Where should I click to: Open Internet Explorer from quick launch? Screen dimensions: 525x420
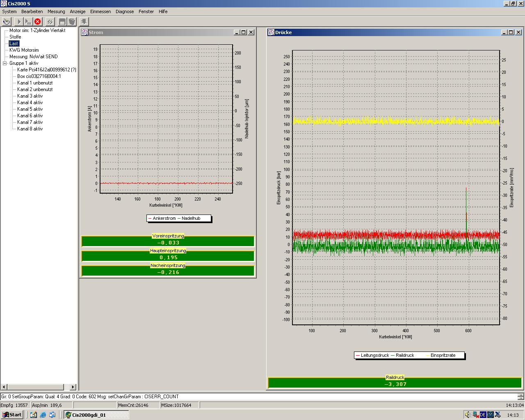[x=43, y=415]
